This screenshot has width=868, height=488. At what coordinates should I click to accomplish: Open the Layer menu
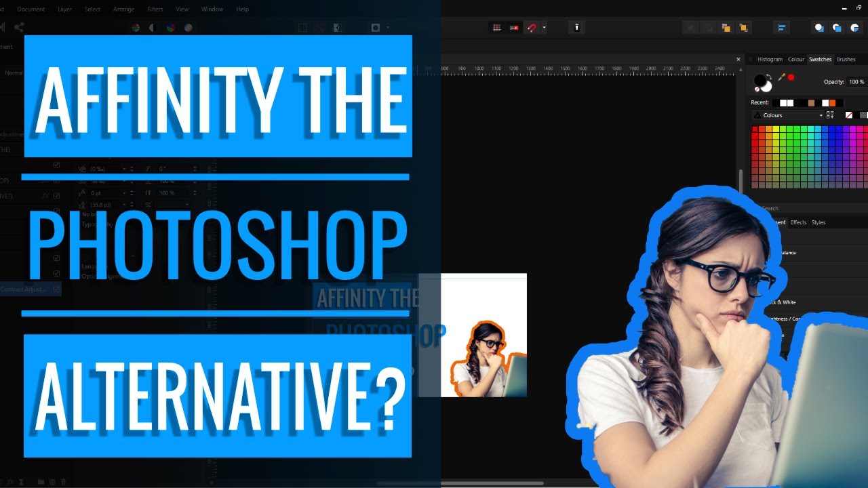[x=64, y=9]
